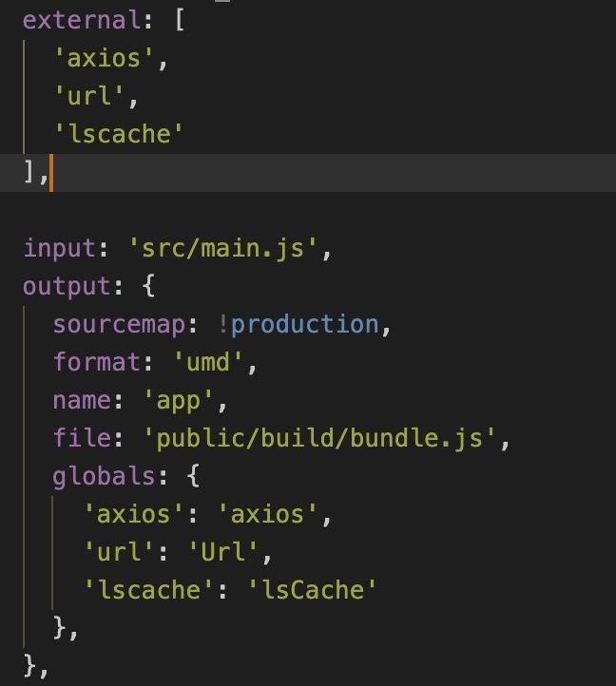Click the 'output' property key
This screenshot has width=616, height=686.
pyautogui.click(x=67, y=286)
